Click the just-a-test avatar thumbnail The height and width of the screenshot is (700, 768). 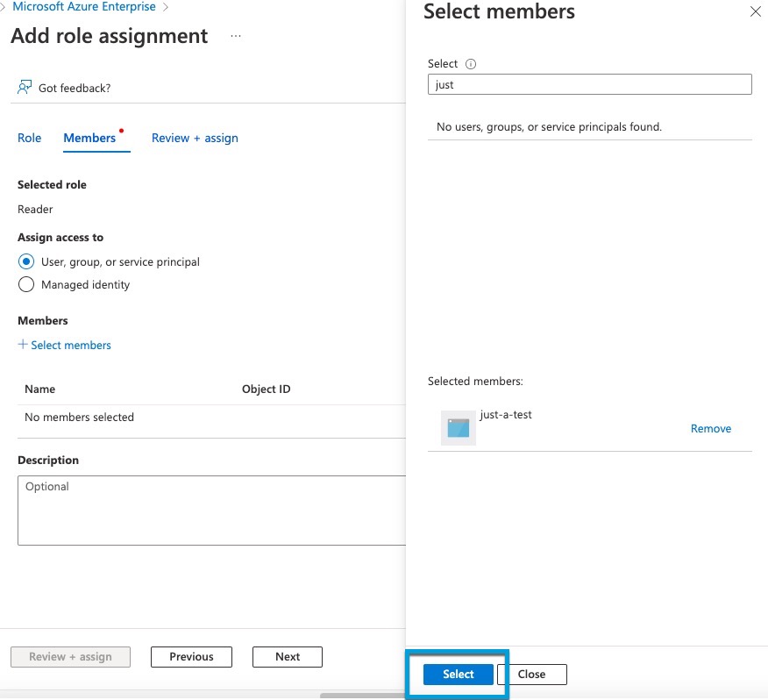click(x=457, y=427)
